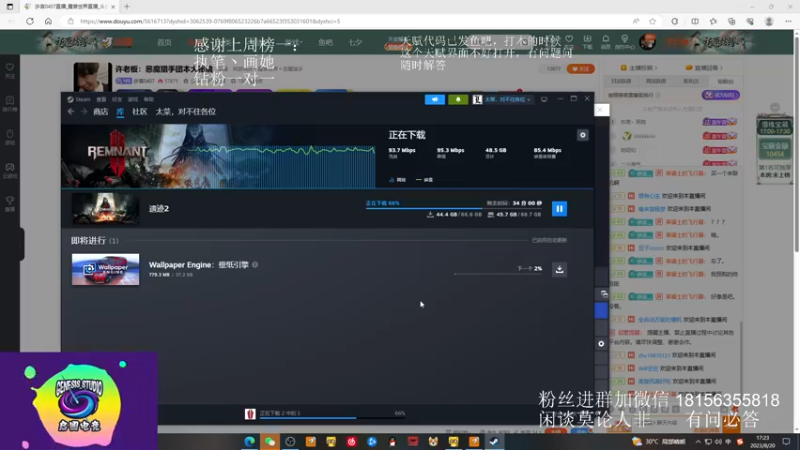This screenshot has width=800, height=450.
Task: Open the 社区 tab in Steam
Action: tap(140, 111)
